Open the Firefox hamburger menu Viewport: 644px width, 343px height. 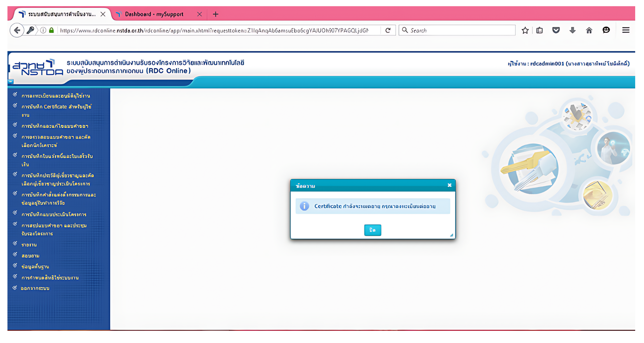(x=626, y=31)
